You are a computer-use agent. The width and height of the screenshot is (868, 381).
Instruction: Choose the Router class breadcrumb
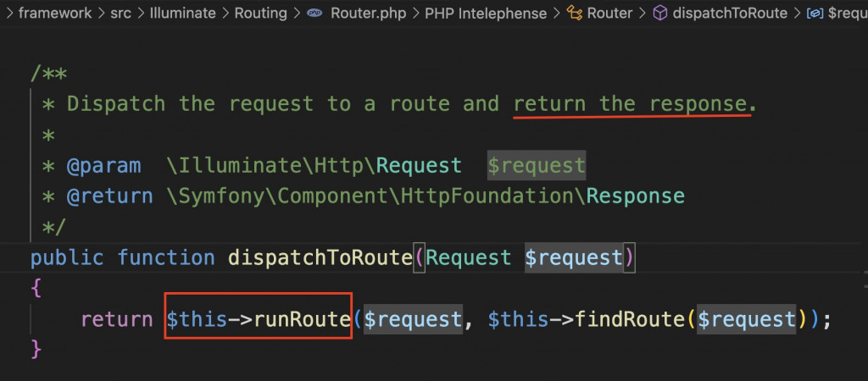[609, 14]
